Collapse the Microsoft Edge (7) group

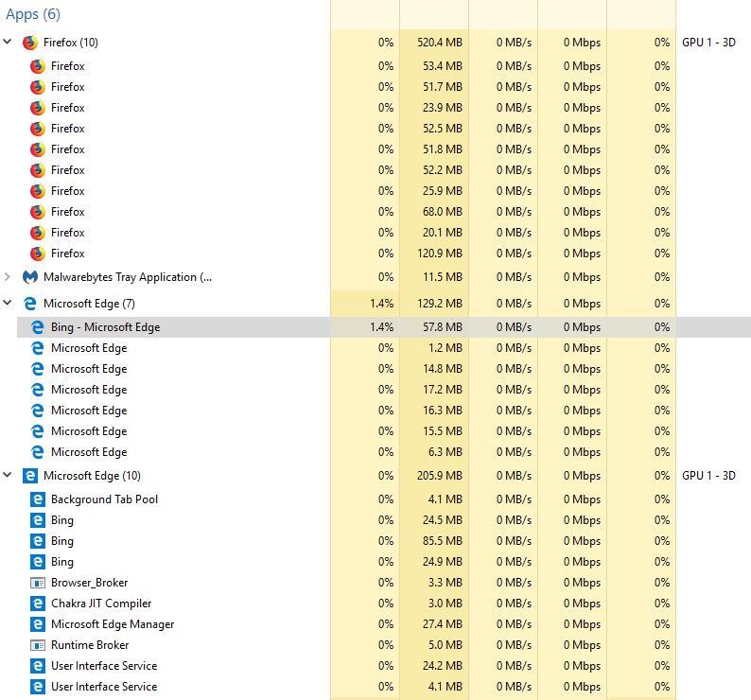tap(8, 303)
